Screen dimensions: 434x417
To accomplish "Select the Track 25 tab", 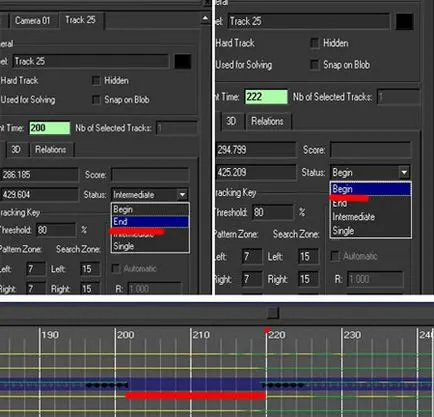I will click(81, 20).
